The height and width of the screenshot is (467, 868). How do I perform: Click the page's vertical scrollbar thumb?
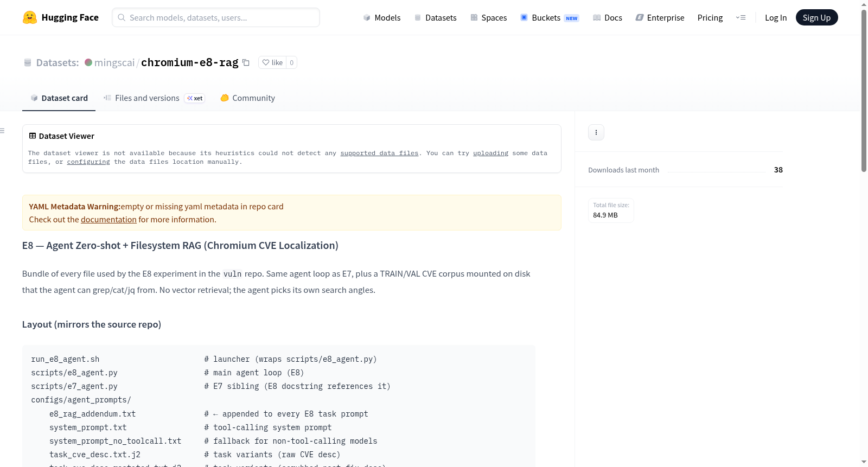pos(864,91)
